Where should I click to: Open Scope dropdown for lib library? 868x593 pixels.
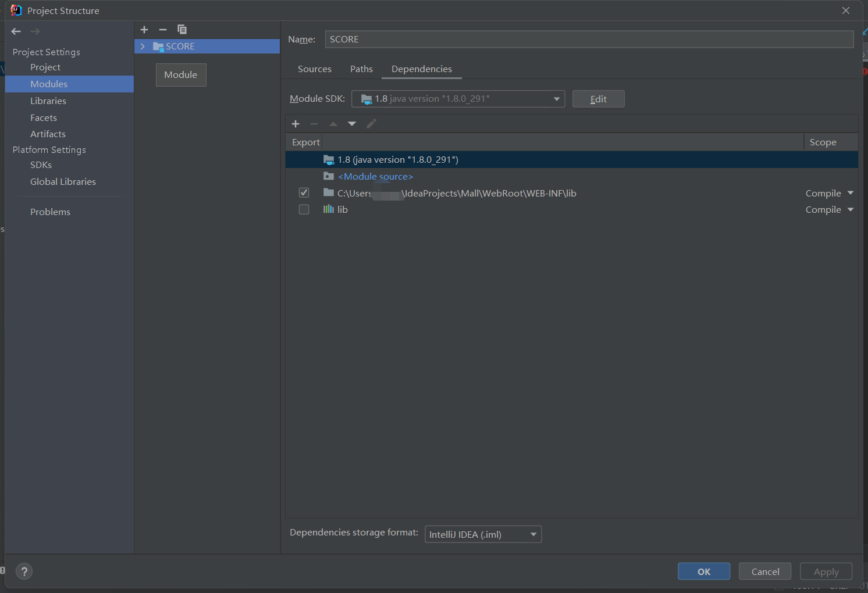click(x=851, y=209)
